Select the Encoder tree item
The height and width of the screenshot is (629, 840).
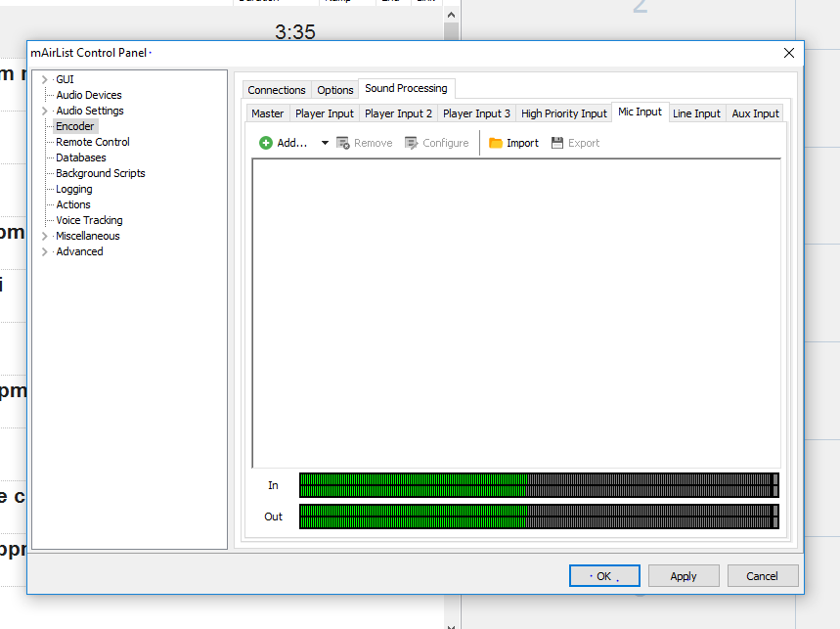click(75, 126)
